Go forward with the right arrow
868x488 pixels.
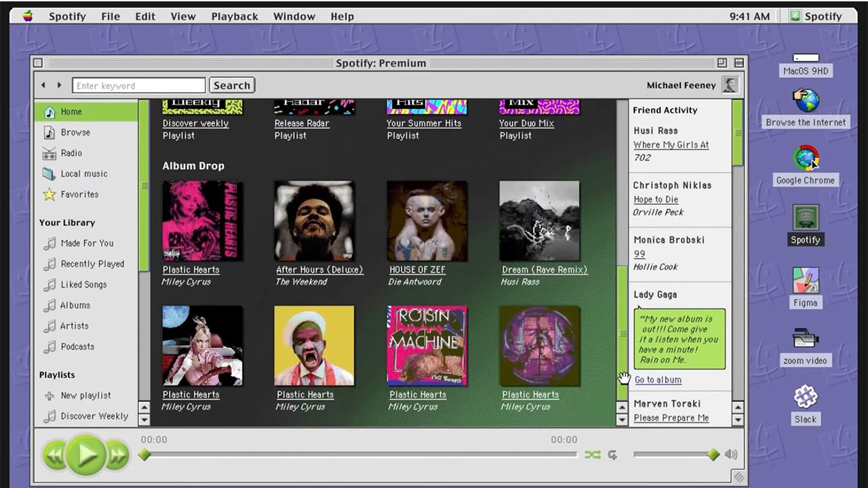point(59,85)
